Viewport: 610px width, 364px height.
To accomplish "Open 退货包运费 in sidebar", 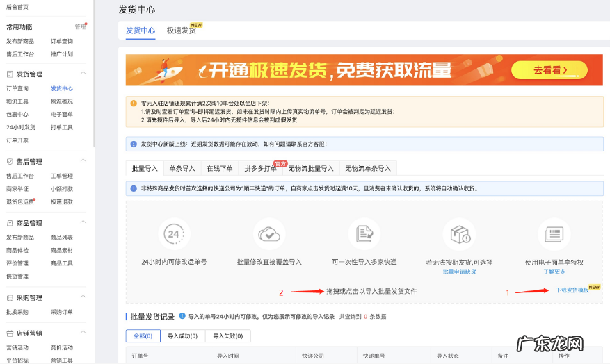I will pyautogui.click(x=20, y=201).
